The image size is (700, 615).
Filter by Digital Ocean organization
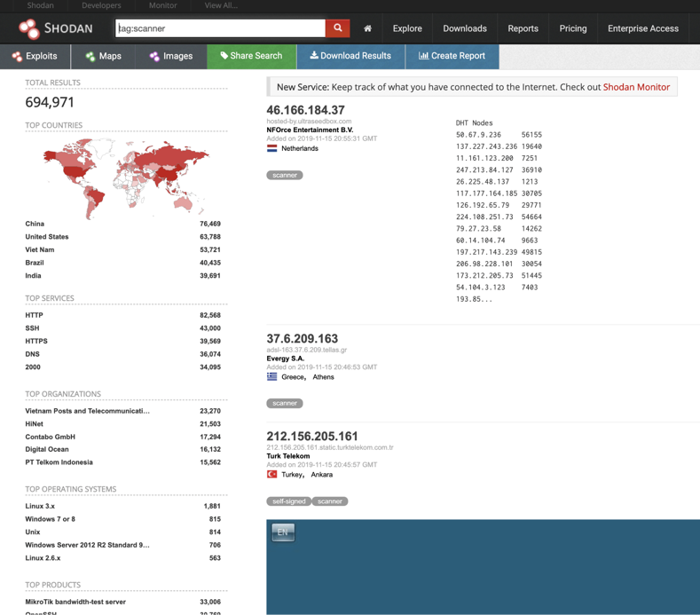[47, 449]
